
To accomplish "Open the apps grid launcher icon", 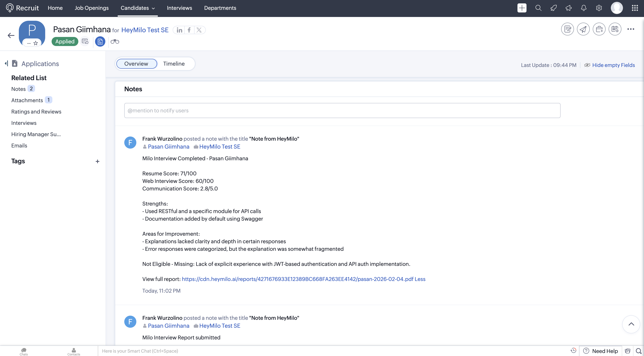I will tap(635, 8).
